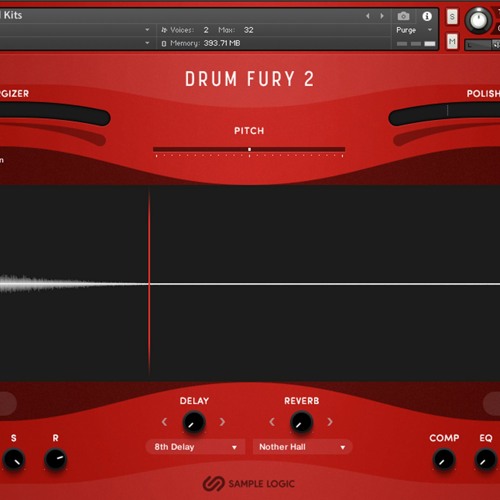Toggle the Mute M button
500x500 pixels.
click(x=452, y=41)
